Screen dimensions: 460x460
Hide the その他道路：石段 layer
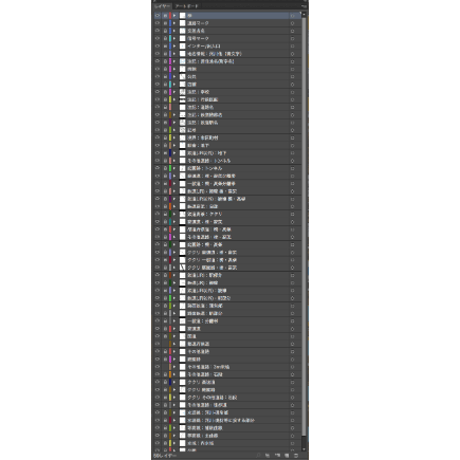tap(157, 374)
